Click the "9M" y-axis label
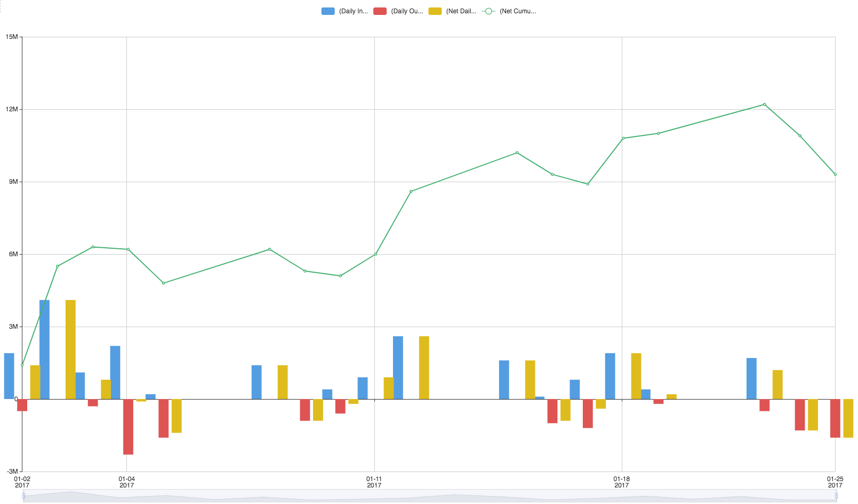The height and width of the screenshot is (504, 858). pyautogui.click(x=13, y=182)
